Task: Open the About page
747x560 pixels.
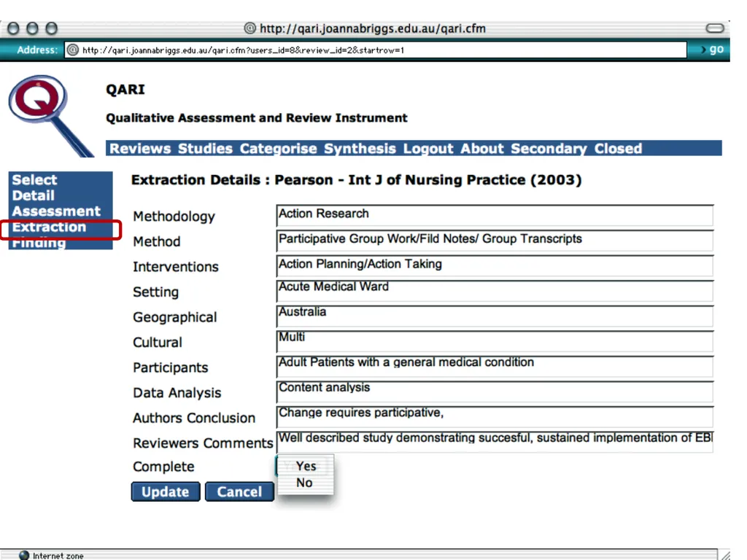Action: (x=482, y=149)
